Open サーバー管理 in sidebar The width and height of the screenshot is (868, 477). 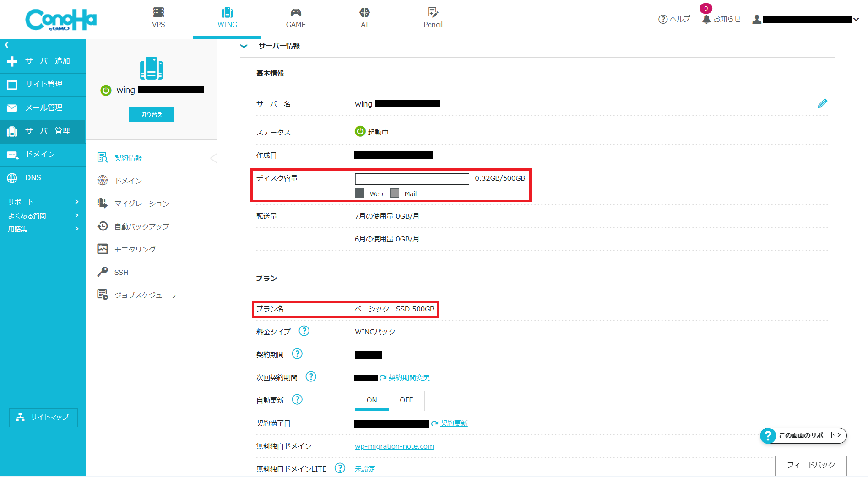click(x=43, y=131)
